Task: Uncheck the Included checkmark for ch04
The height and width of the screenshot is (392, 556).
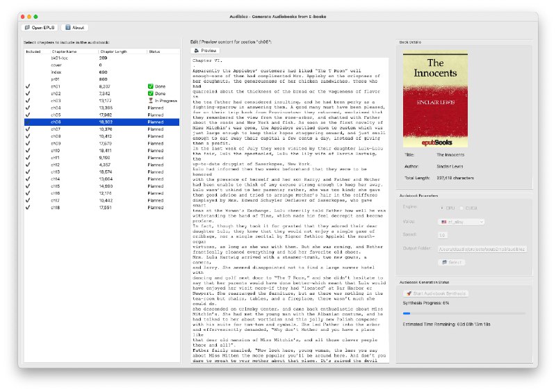Action: [x=28, y=108]
